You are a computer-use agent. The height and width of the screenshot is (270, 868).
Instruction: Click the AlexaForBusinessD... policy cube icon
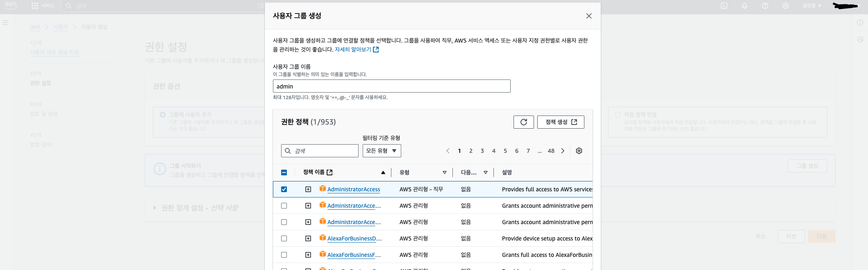(x=323, y=238)
